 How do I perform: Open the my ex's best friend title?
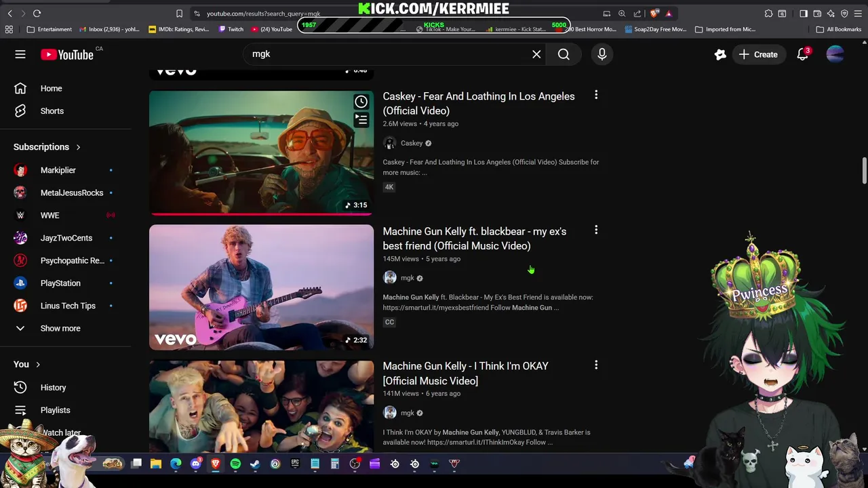pyautogui.click(x=474, y=239)
